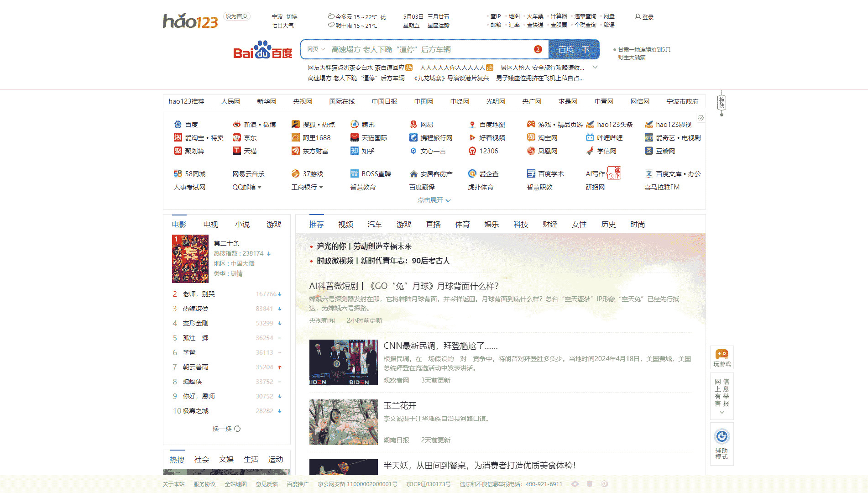Image resolution: width=868 pixels, height=493 pixels.
Task: Open the 七日天气 forecast link
Action: pos(283,26)
